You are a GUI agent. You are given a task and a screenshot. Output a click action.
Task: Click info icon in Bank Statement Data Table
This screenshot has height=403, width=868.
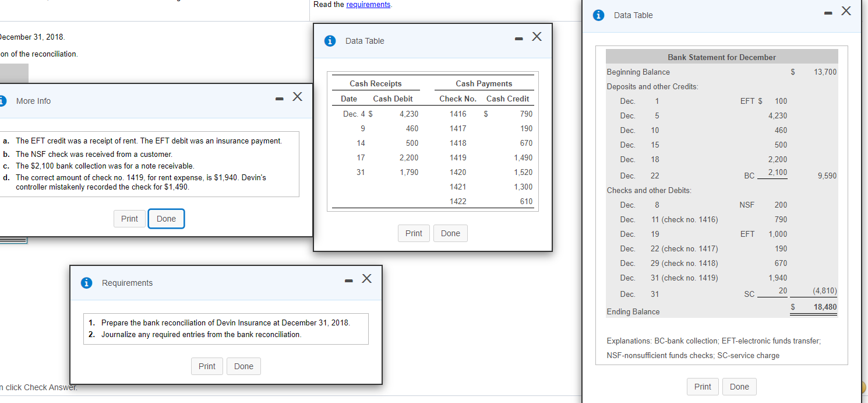(598, 16)
